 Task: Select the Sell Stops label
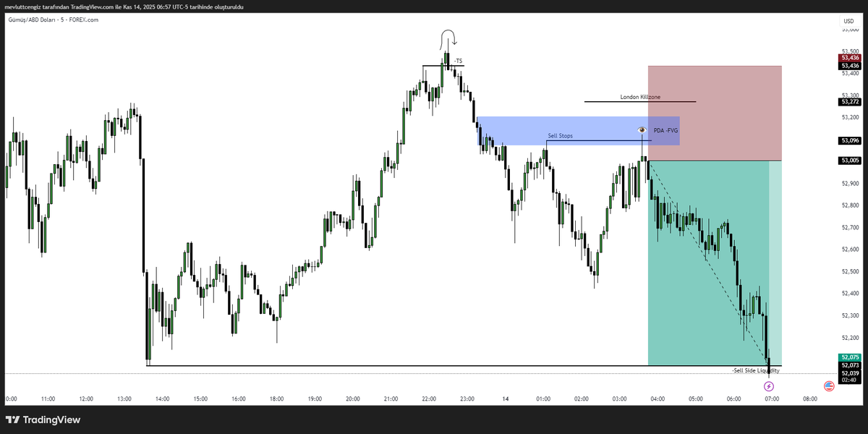(561, 135)
